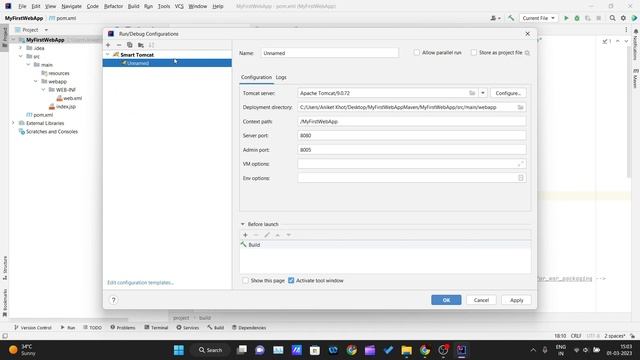640x360 pixels.
Task: Click the configuration Name field
Action: pos(330,53)
